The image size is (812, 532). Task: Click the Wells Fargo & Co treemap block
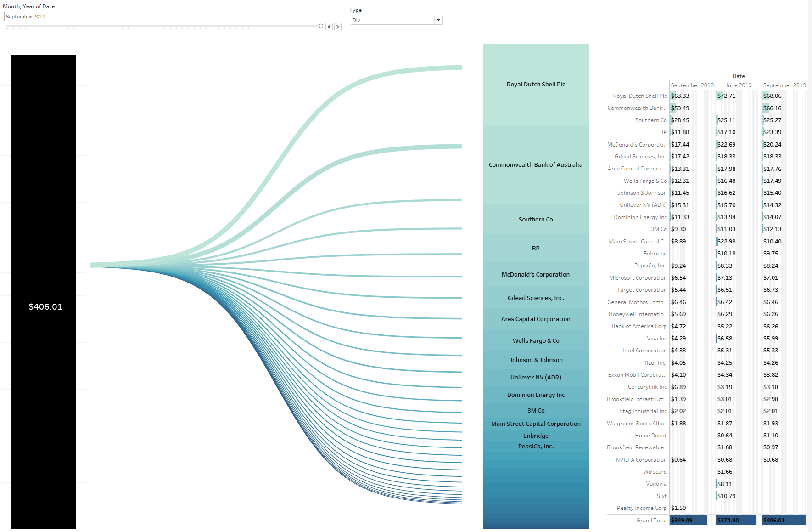pyautogui.click(x=536, y=340)
